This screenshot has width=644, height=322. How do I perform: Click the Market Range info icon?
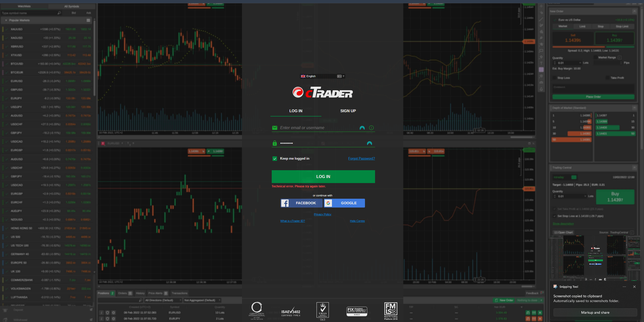pyautogui.click(x=620, y=57)
